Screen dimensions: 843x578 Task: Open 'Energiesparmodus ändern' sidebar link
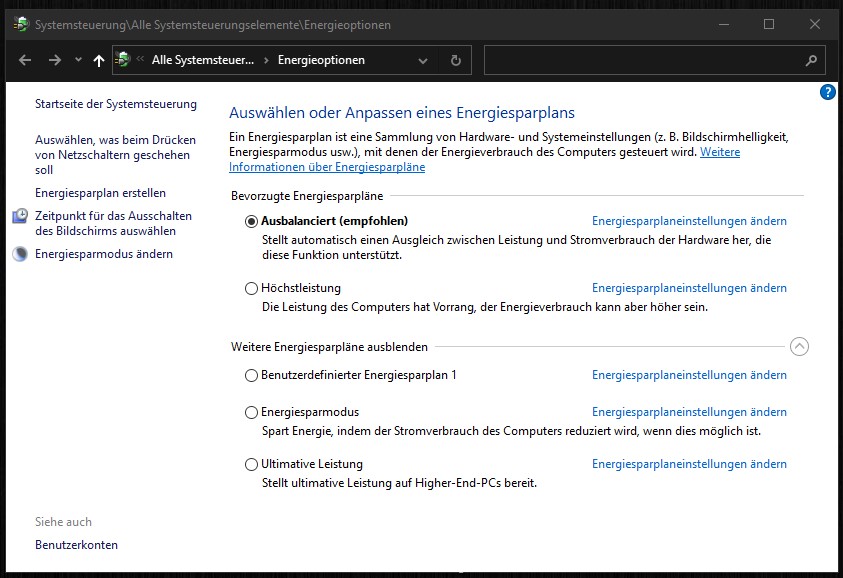tap(104, 254)
